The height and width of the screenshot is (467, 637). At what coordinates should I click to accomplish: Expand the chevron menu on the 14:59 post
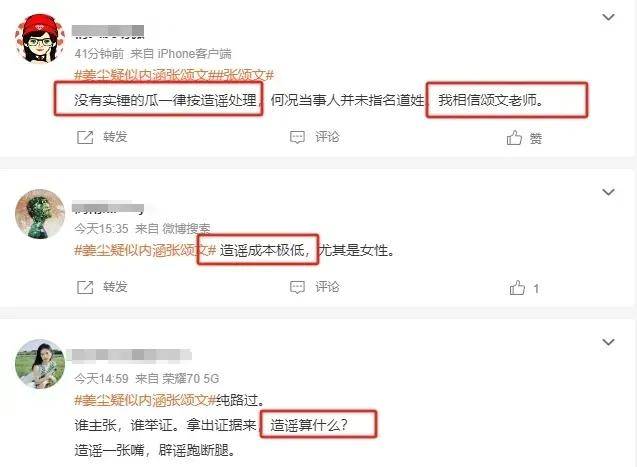coord(608,342)
